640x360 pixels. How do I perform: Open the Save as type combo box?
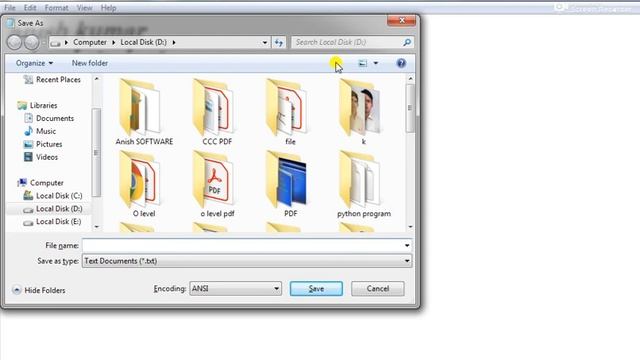click(x=247, y=261)
